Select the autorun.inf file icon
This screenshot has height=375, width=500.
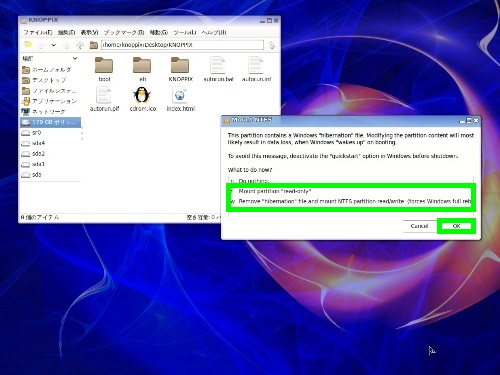click(256, 65)
